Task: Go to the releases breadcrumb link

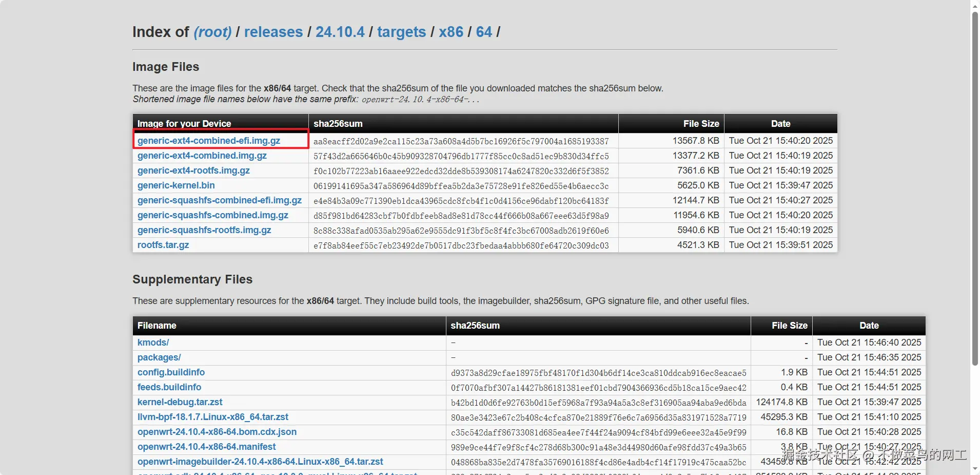Action: point(273,32)
